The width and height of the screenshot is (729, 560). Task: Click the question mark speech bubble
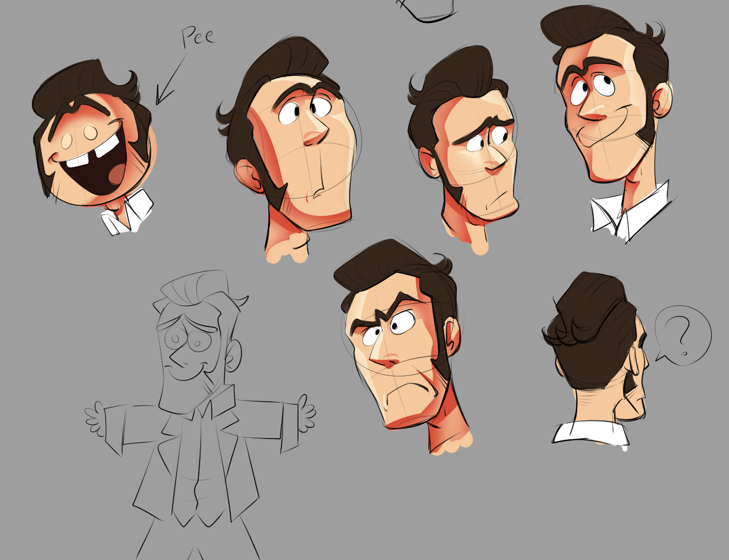[682, 335]
